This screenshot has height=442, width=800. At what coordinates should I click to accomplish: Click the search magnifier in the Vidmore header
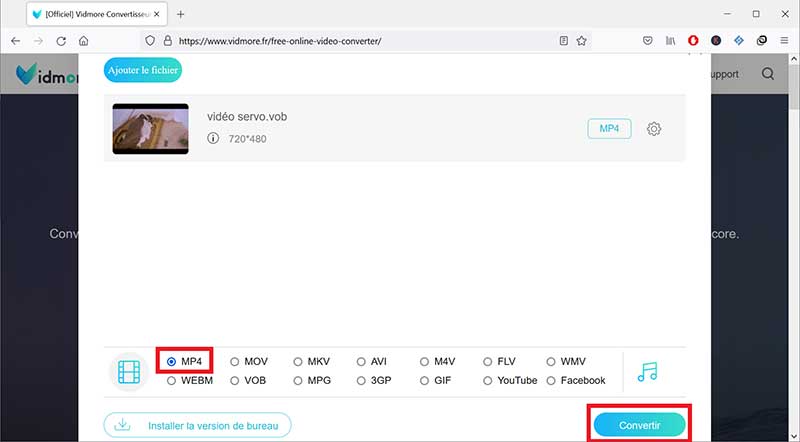pos(768,74)
